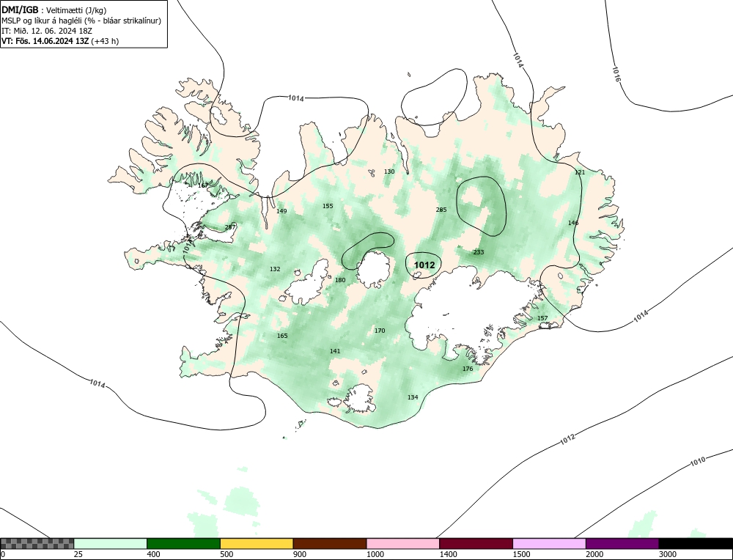Click the legend tick label 900
733x560 pixels.
point(300,554)
